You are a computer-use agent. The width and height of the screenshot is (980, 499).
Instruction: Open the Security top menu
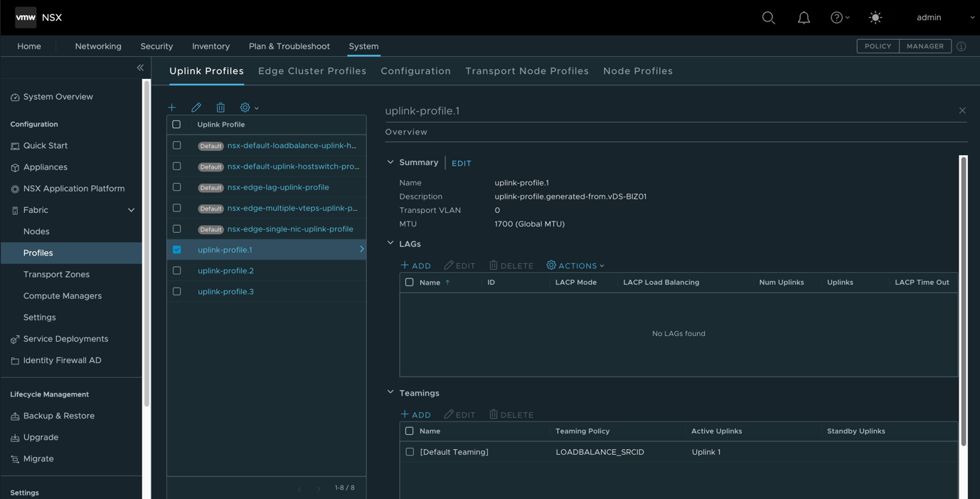point(156,46)
